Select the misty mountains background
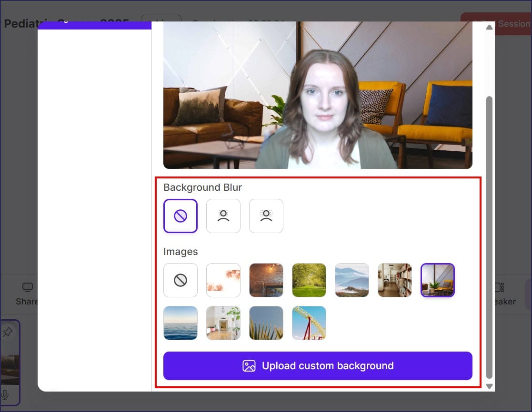This screenshot has width=532, height=412. 351,280
